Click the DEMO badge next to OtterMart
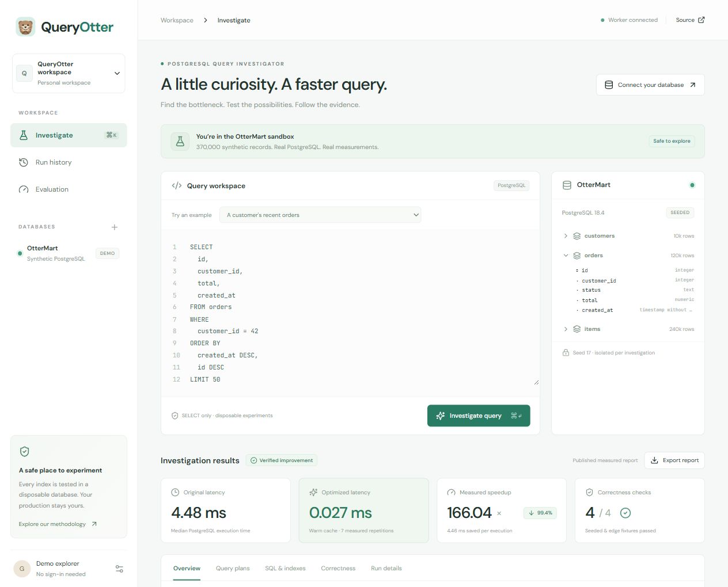Image resolution: width=728 pixels, height=587 pixels. (107, 253)
